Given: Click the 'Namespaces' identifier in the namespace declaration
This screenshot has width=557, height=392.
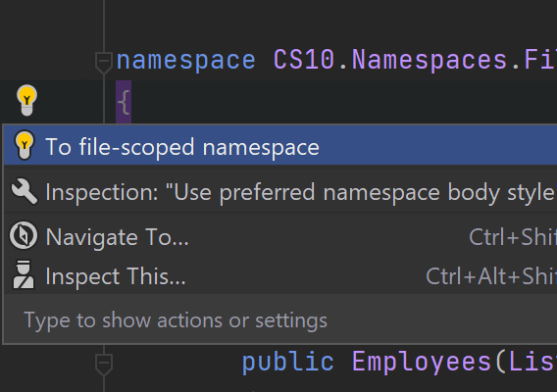Looking at the screenshot, I should 429,60.
